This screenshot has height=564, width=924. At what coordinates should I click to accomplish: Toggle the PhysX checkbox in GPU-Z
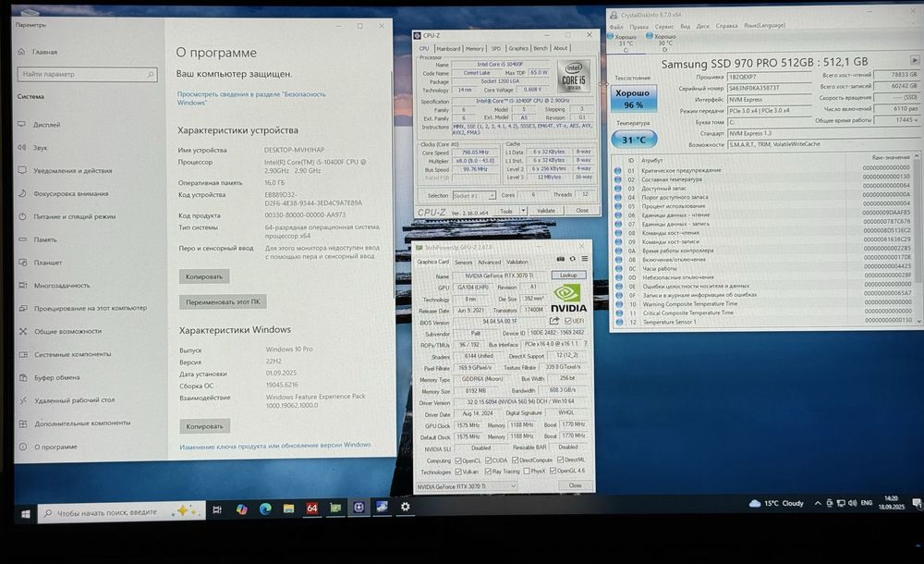527,472
